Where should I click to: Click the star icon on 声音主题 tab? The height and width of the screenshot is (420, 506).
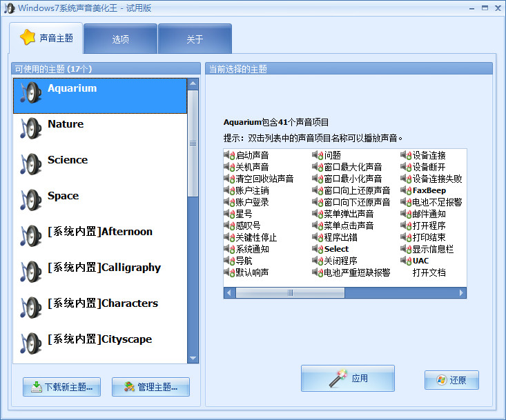[x=28, y=37]
